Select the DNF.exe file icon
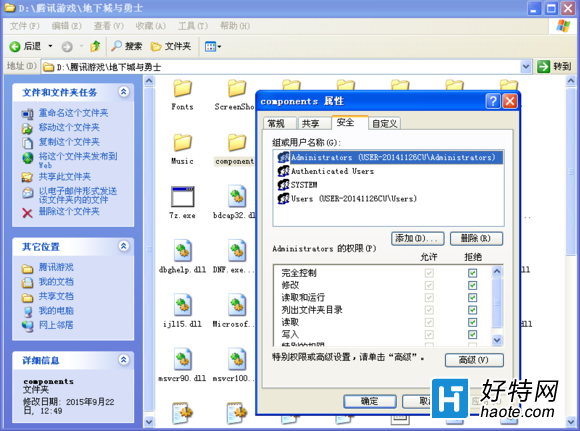580x431 pixels. pyautogui.click(x=237, y=251)
